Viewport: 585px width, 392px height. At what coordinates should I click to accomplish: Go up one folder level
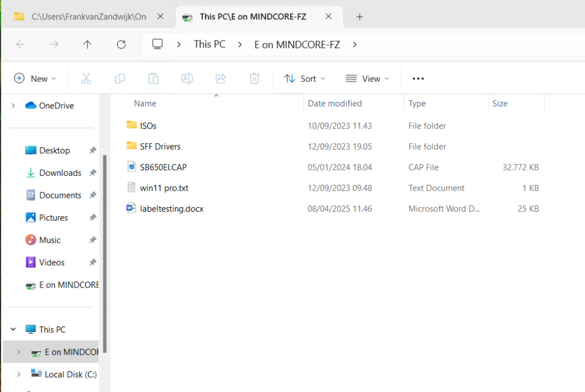(x=87, y=45)
